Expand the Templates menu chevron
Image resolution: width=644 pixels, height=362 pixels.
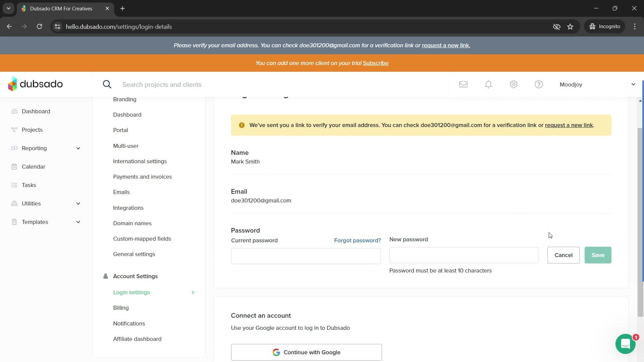coord(78,222)
